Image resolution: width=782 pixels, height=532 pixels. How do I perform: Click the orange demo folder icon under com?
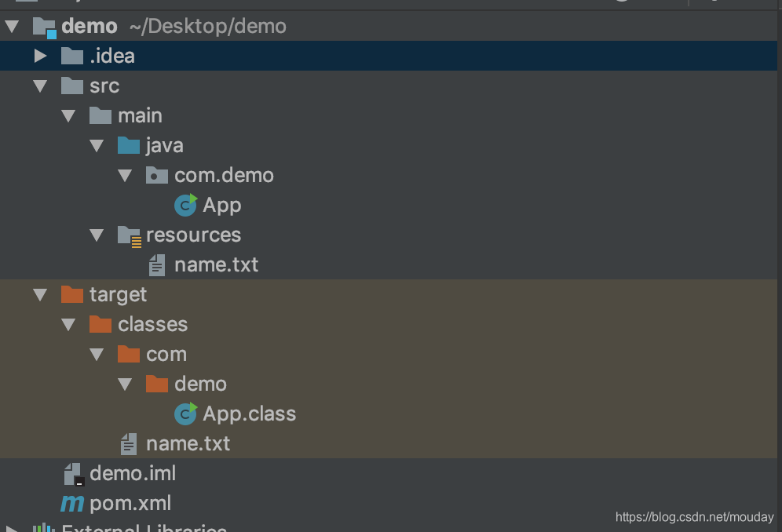click(x=156, y=384)
